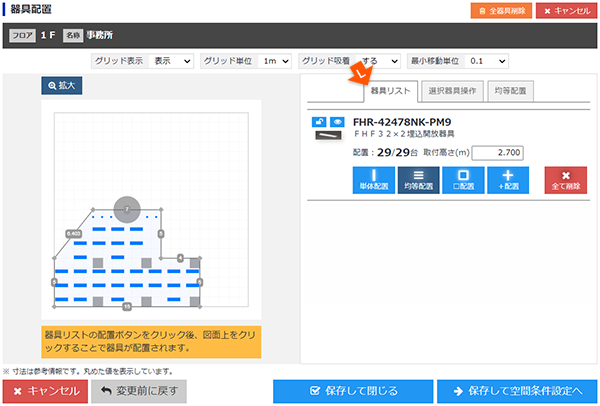Select the □配置 placement button
This screenshot has height=406, width=600.
(463, 180)
